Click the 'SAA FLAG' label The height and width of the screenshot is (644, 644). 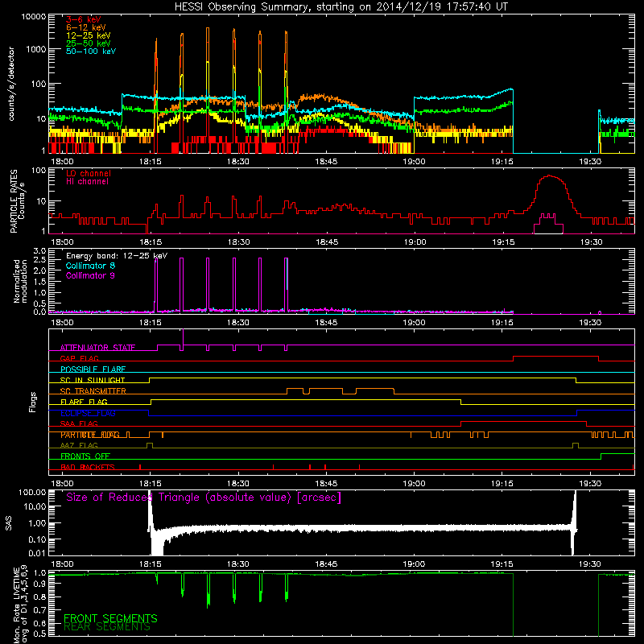tap(79, 424)
